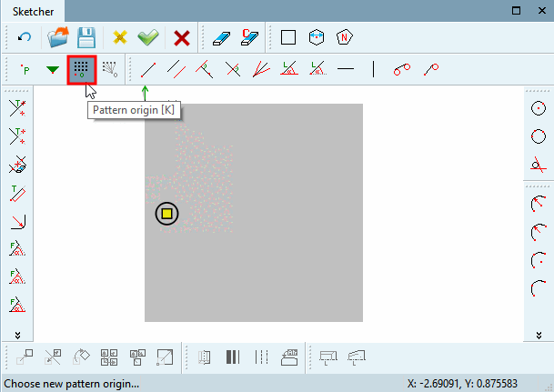Select the perpendicular line tool
The height and width of the screenshot is (392, 554).
(x=204, y=69)
